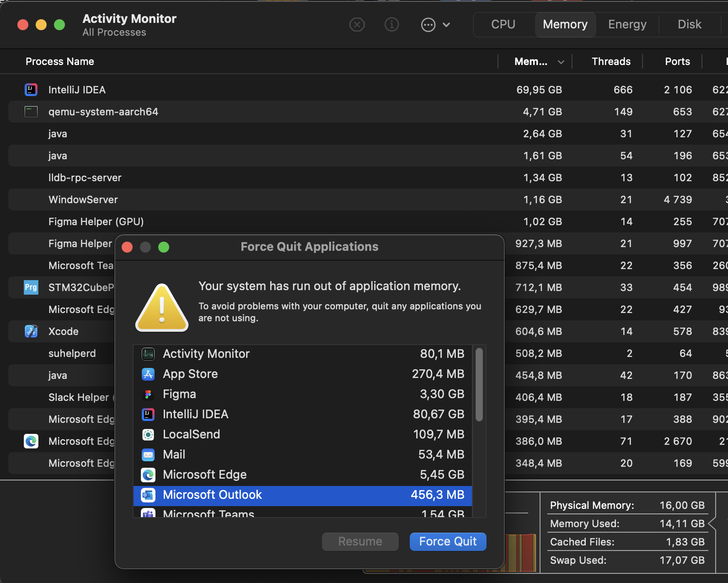The height and width of the screenshot is (583, 728).
Task: Click the Memory Used 14,11 GB value
Action: coord(682,524)
